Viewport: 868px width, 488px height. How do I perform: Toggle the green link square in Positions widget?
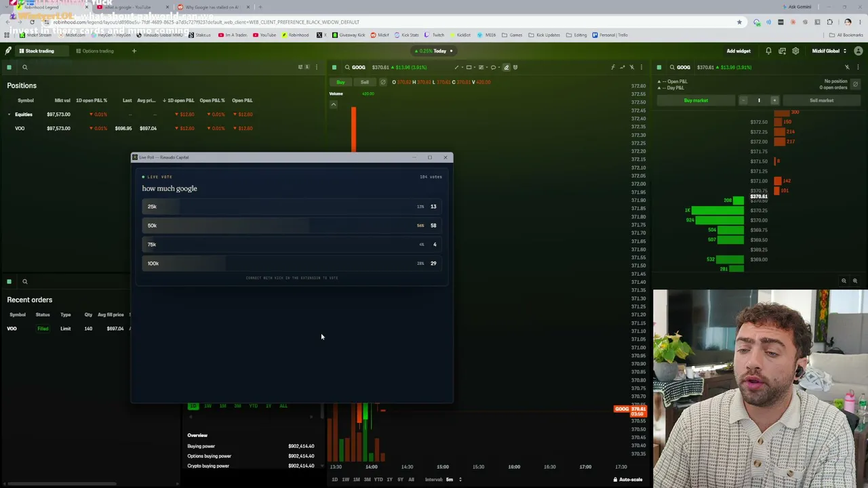pyautogui.click(x=9, y=67)
